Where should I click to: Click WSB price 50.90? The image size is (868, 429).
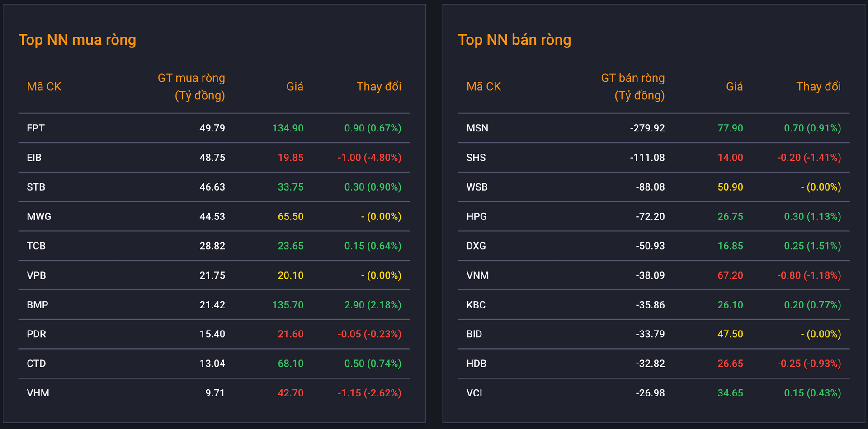coord(730,187)
